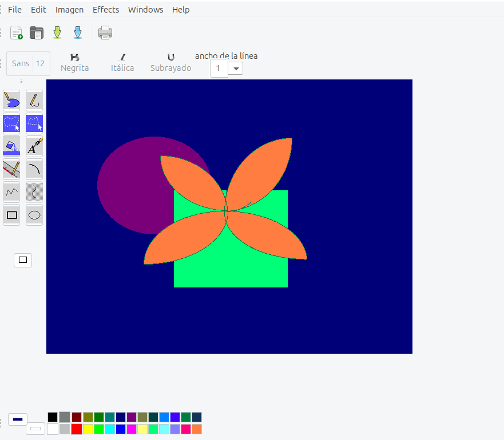Screen dimensions: 504x440
Task: Click the print icon in toolbar
Action: (x=105, y=33)
